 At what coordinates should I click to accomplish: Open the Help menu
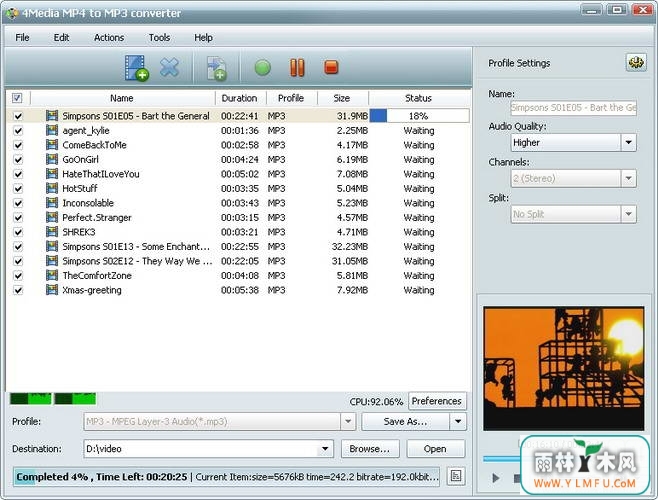pyautogui.click(x=204, y=38)
